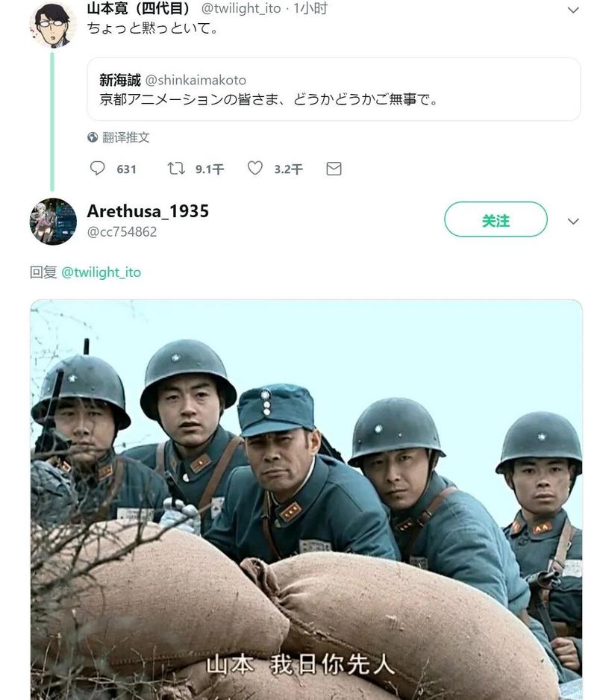Viewport: 597px width, 700px height.
Task: Click the reply speech bubble icon
Action: 97,169
